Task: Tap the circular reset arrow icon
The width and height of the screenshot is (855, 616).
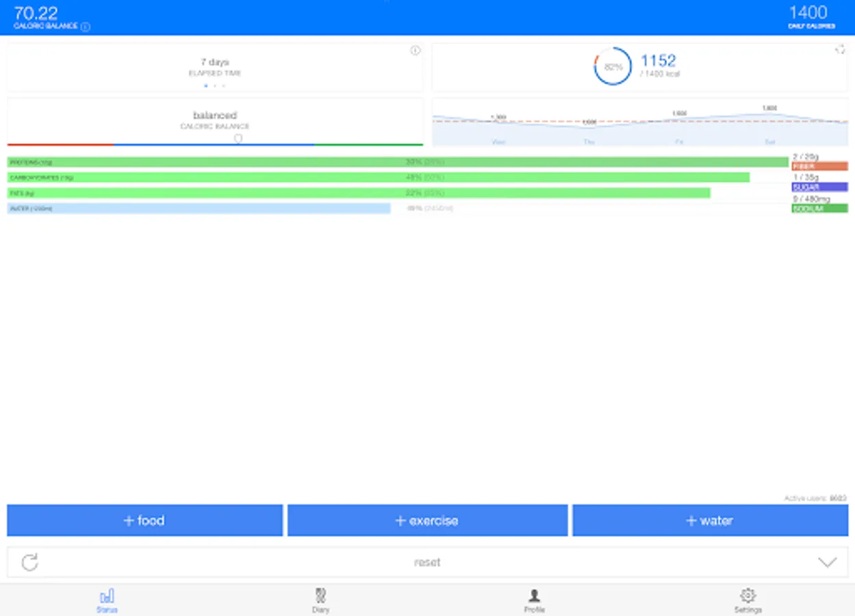Action: pos(29,563)
